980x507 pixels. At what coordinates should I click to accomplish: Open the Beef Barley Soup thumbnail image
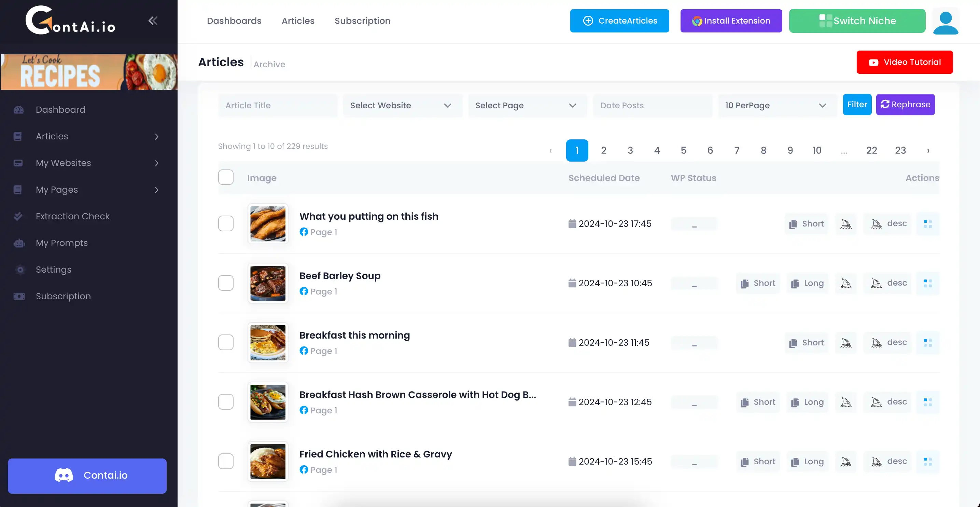pyautogui.click(x=267, y=283)
